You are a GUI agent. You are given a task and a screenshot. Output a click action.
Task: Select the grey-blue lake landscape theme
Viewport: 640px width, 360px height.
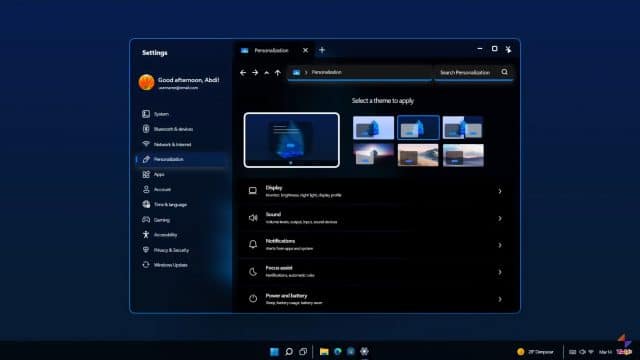[x=463, y=155]
